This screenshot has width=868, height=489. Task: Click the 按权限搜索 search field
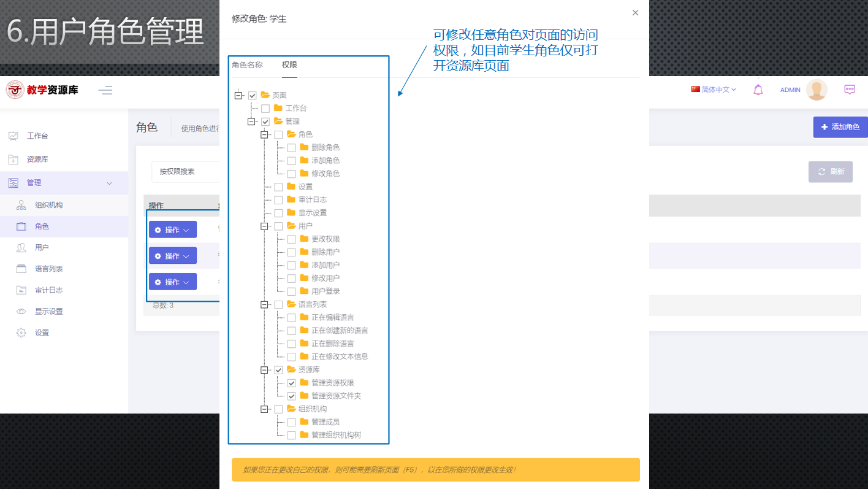(186, 172)
